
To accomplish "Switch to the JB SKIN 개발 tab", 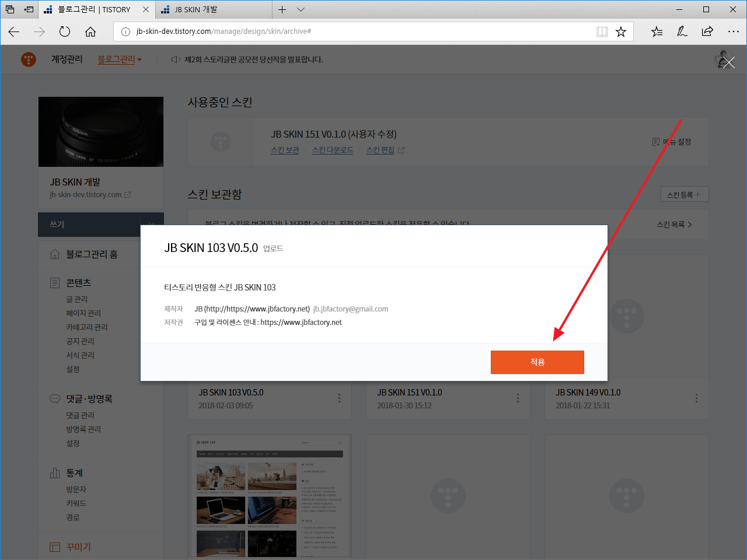I will pos(196,9).
